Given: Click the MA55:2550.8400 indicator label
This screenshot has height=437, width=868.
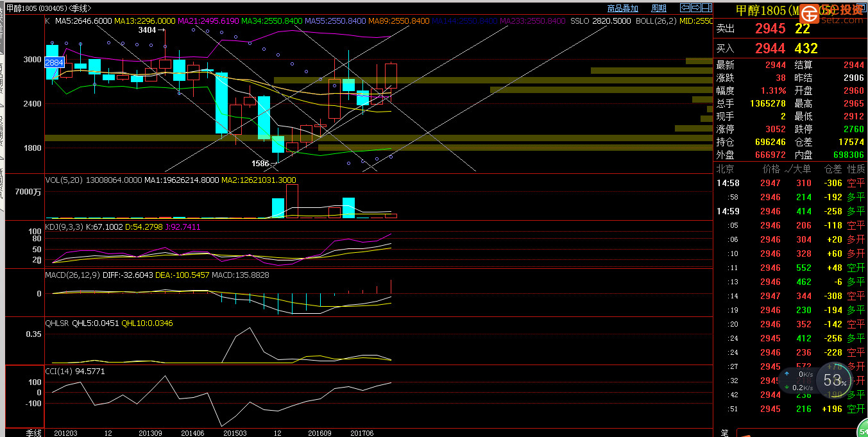Looking at the screenshot, I should (x=336, y=21).
